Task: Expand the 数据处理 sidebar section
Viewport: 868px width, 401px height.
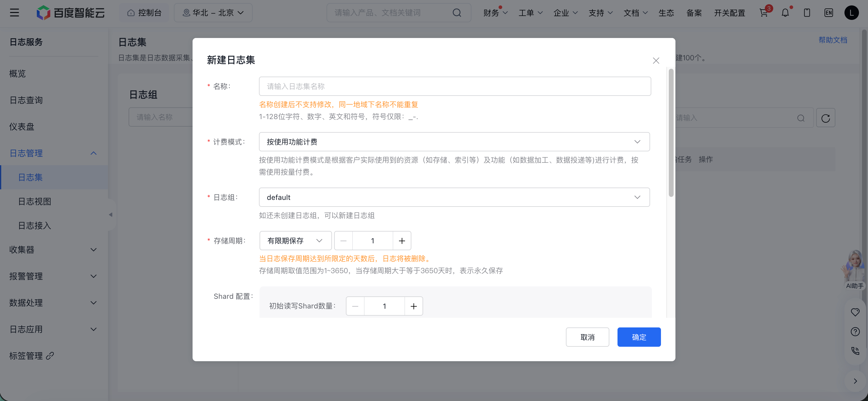Action: tap(54, 303)
